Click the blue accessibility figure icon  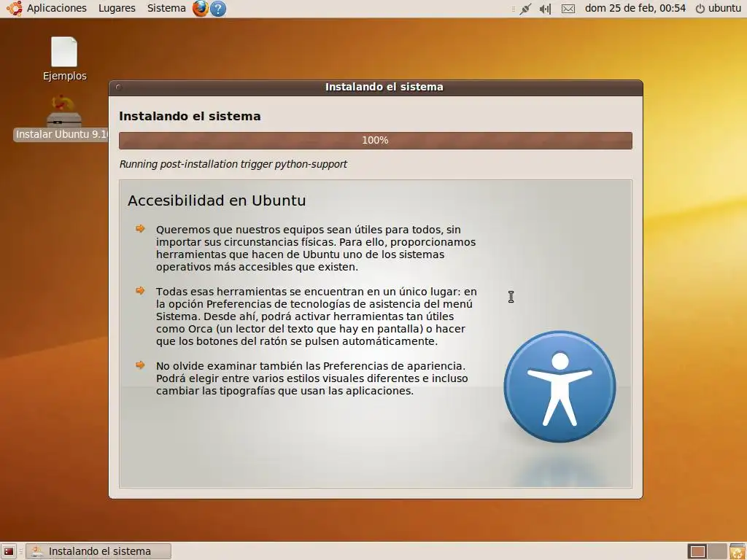560,386
